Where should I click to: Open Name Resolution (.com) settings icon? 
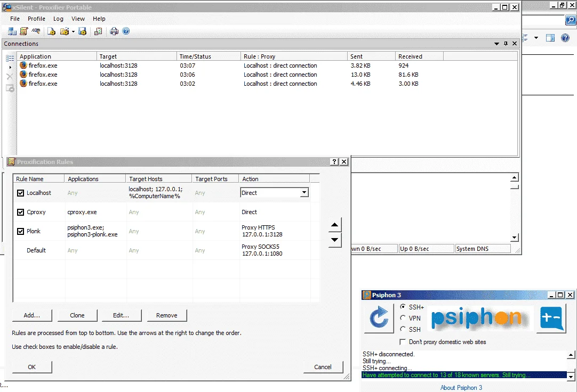36,31
